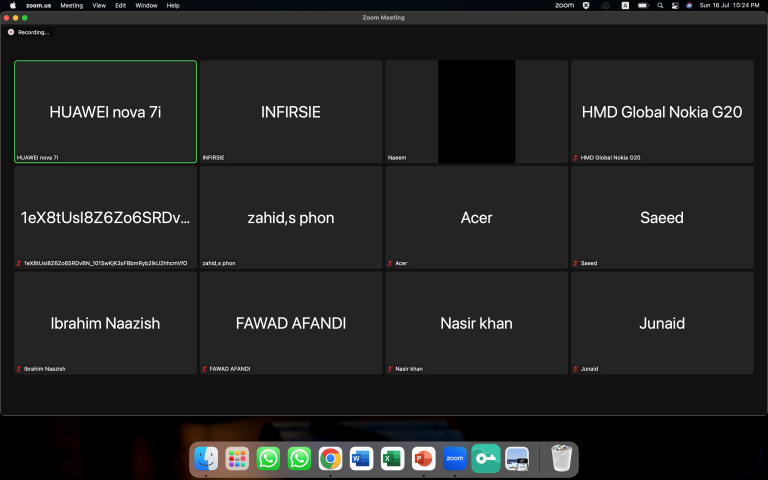Click the muted microphone icon on Junaid tile

(x=576, y=369)
